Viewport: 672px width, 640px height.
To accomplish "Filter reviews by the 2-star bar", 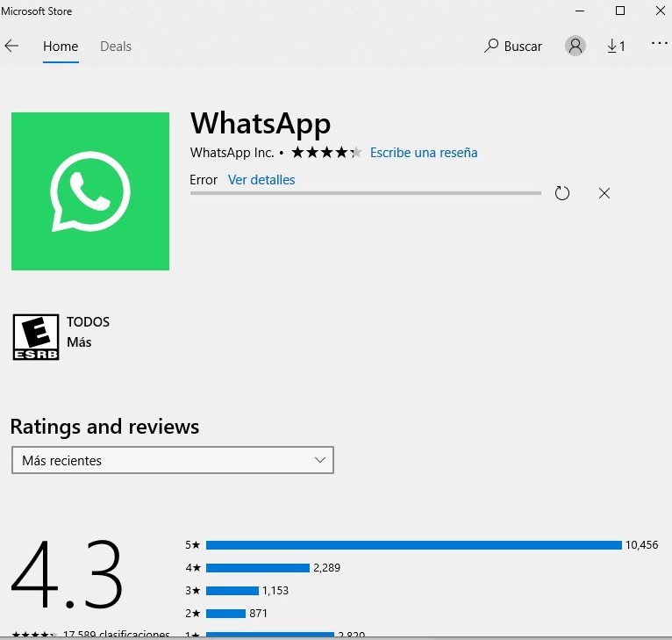I will click(x=225, y=614).
